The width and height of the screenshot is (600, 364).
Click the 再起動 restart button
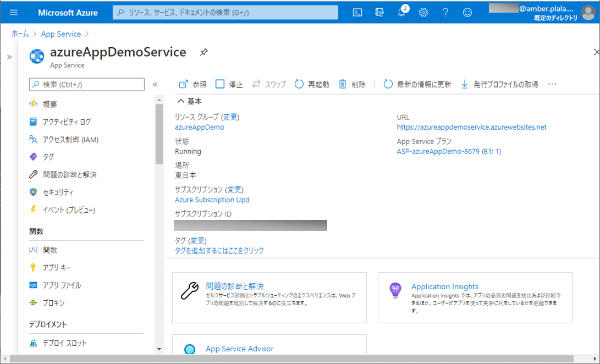point(312,84)
